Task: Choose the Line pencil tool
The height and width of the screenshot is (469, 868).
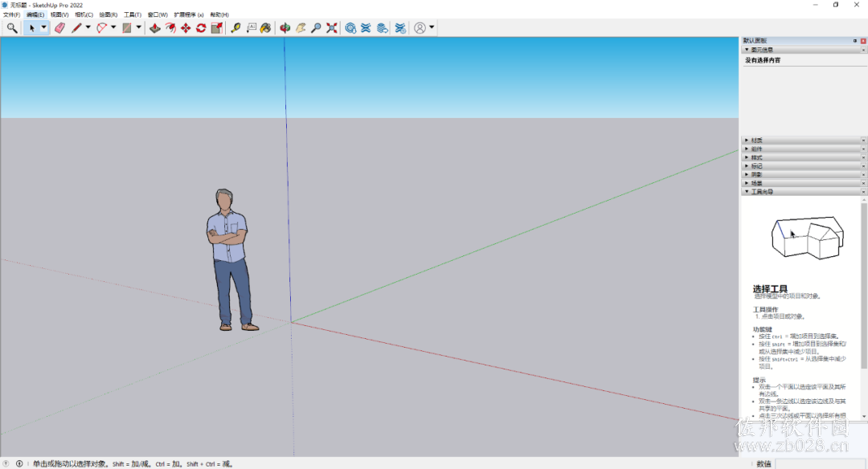Action: (x=76, y=27)
